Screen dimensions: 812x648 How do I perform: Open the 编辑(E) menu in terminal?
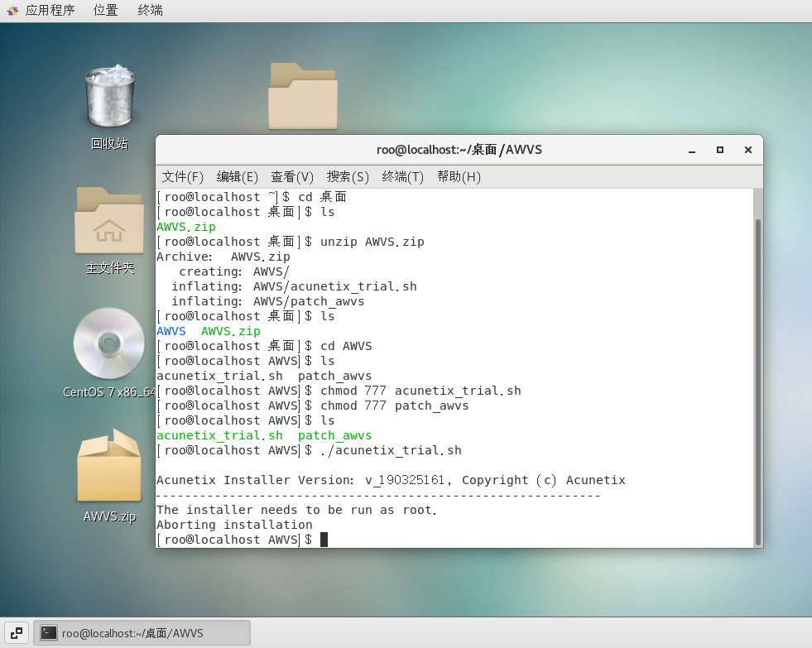click(238, 177)
